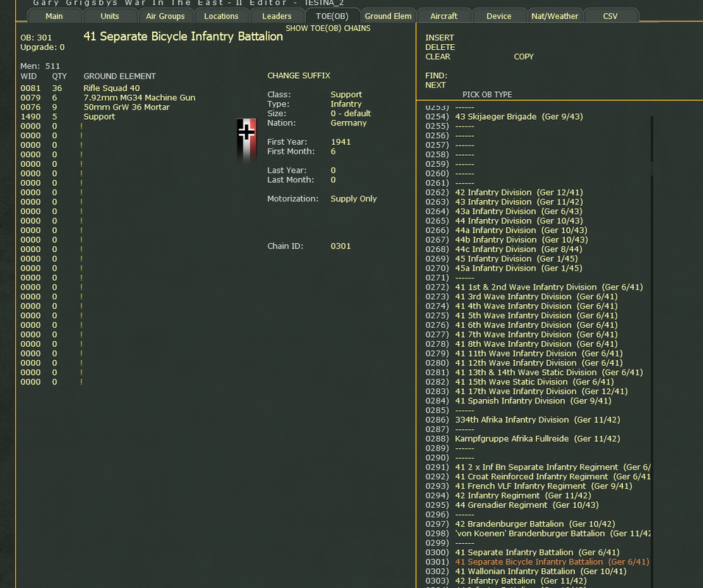Select 0286) 334th Afrika Infantry Division
Image resolution: width=703 pixels, height=588 pixels.
tap(523, 419)
